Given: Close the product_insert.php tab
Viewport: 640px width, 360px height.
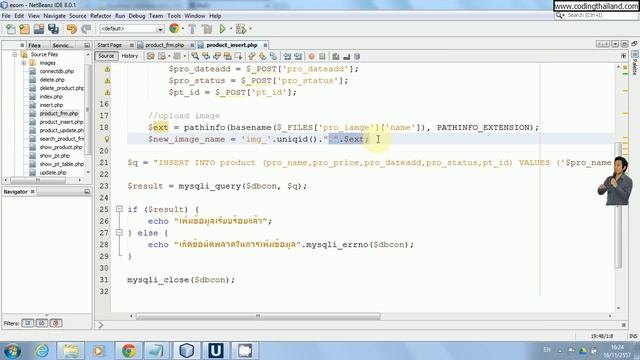Looking at the screenshot, I should point(265,45).
